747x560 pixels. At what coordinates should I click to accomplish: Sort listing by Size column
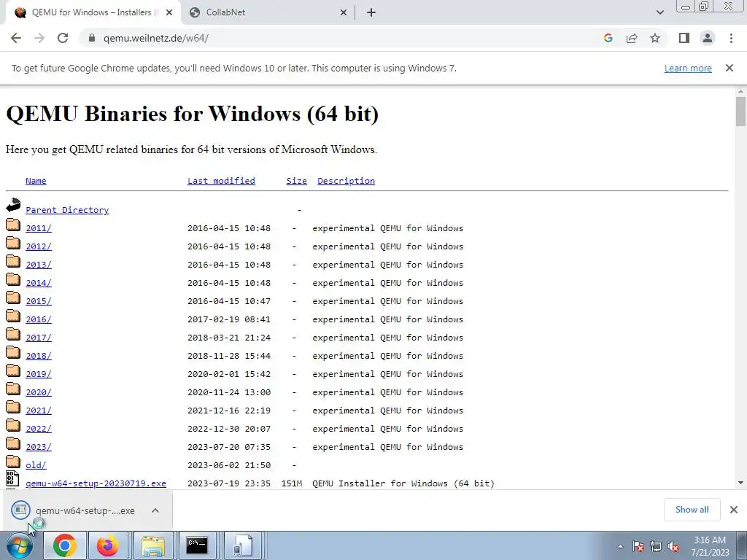[x=296, y=181]
